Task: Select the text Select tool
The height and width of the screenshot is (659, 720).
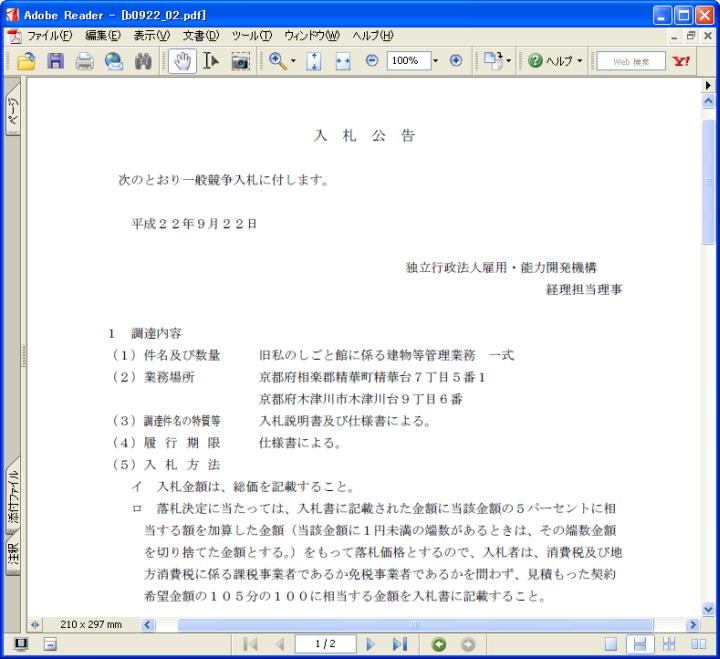Action: (211, 61)
